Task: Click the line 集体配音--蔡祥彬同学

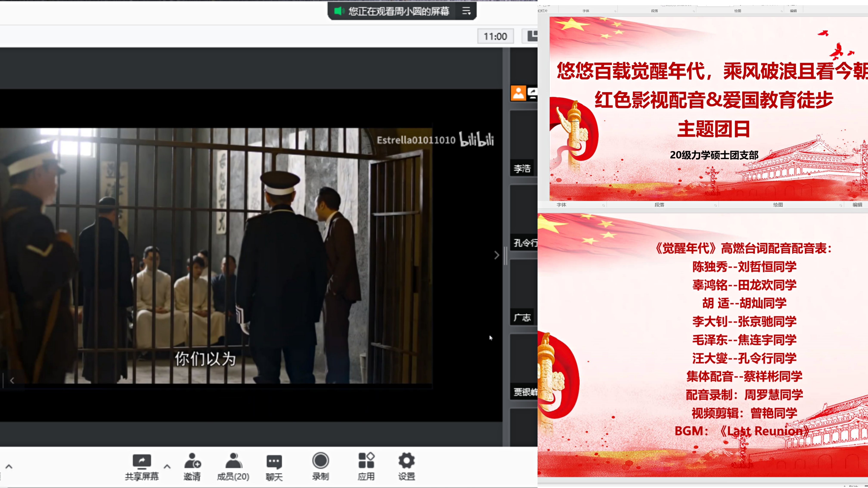Action: point(744,376)
